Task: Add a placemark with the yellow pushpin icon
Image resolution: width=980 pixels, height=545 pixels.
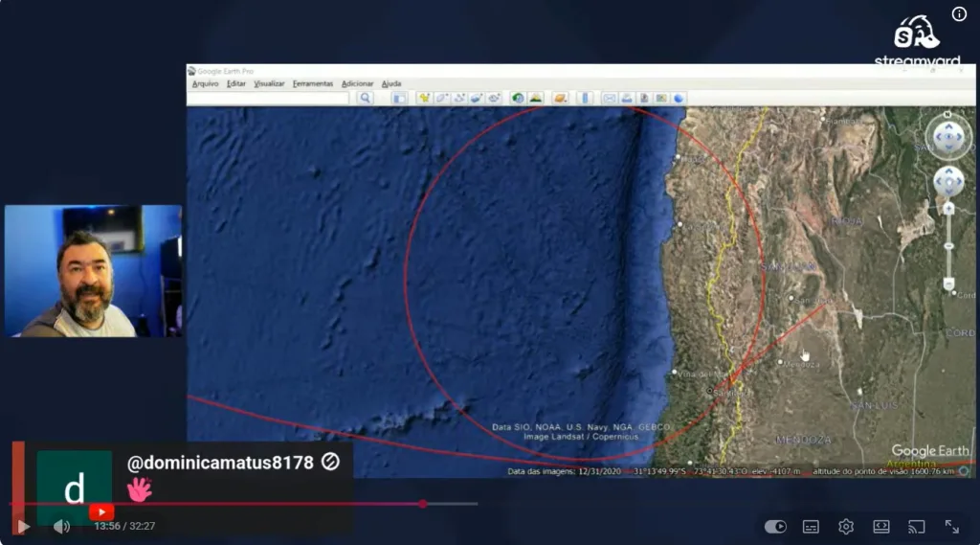Action: [424, 99]
